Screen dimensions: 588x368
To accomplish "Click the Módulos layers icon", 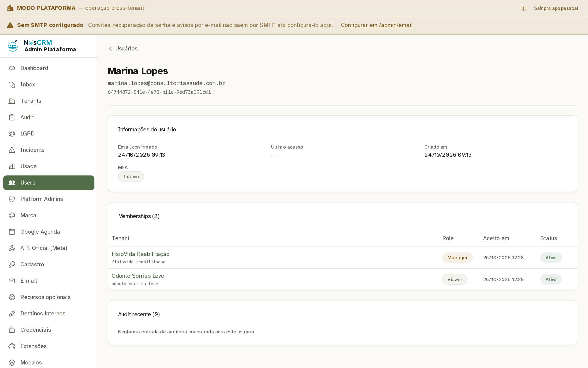I will [12, 363].
